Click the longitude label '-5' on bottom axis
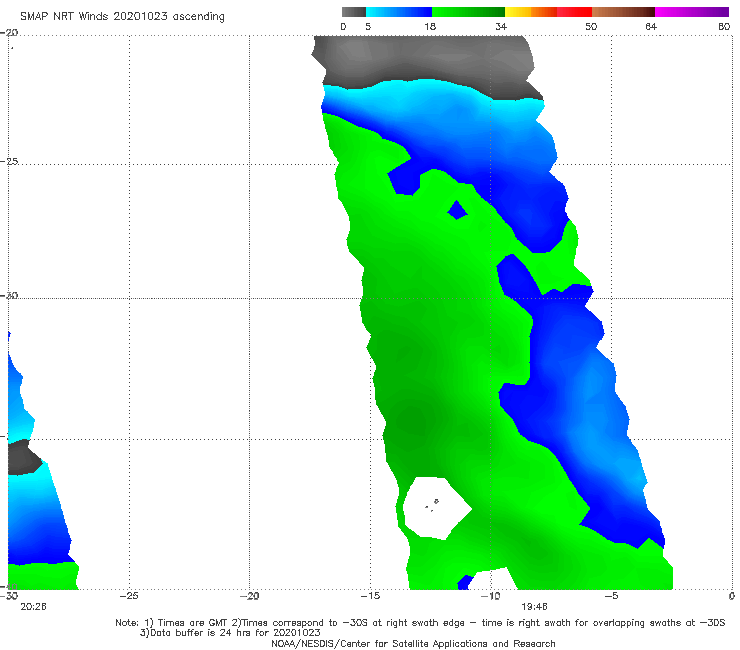740x650 pixels. [611, 596]
